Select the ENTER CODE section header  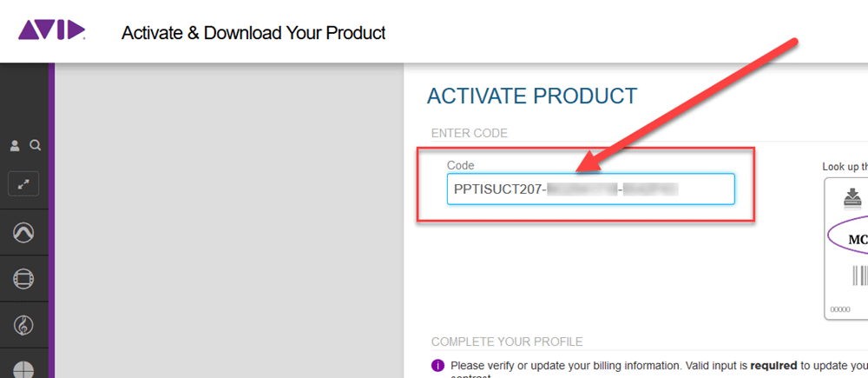pos(469,133)
